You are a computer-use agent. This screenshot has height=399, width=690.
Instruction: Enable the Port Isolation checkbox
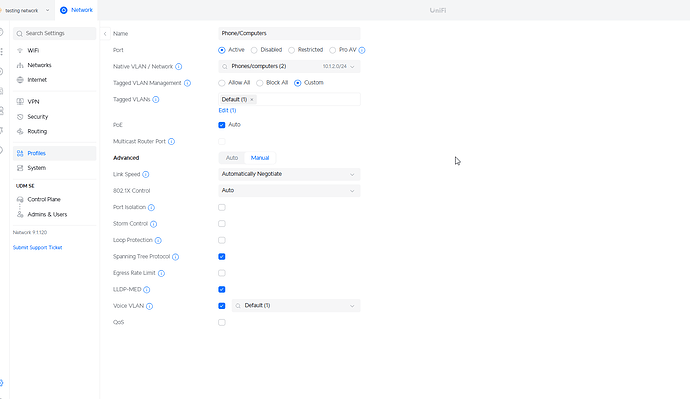coord(222,207)
